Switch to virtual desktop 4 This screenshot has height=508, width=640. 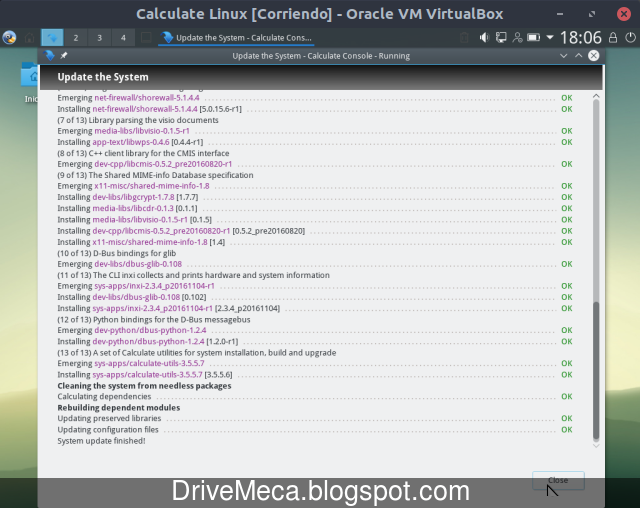click(123, 38)
